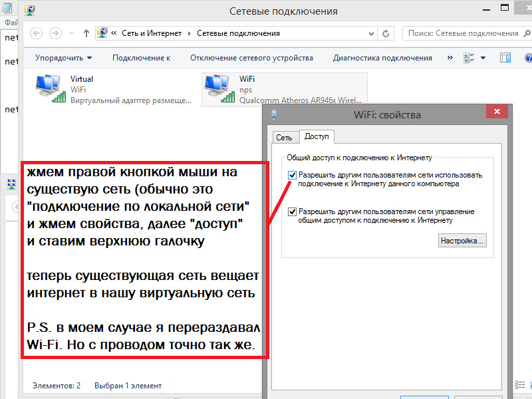Image resolution: width=532 pixels, height=399 pixels.
Task: Refresh the Network Connections address bar
Action: 386,33
